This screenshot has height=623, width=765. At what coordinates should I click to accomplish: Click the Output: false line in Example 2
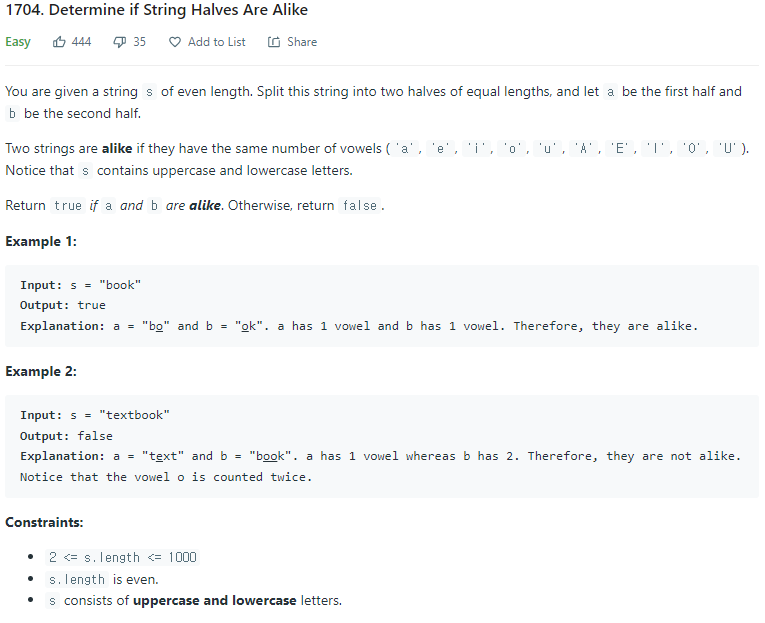66,436
